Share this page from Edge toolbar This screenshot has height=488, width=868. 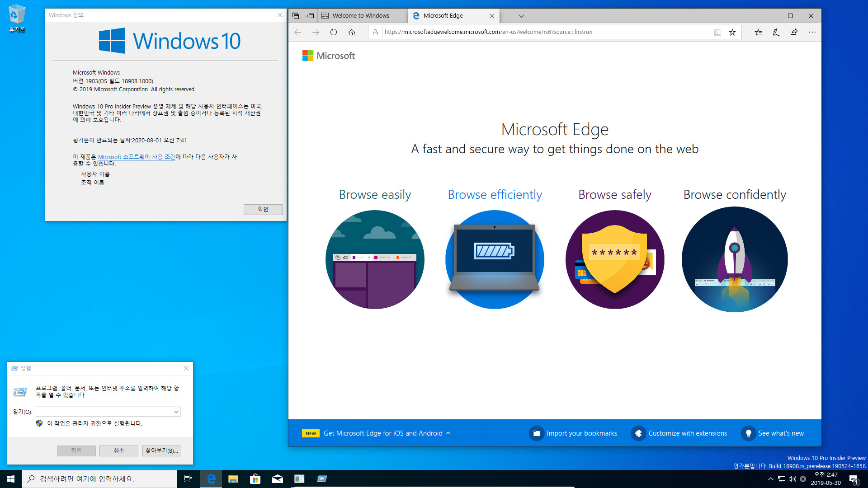794,32
